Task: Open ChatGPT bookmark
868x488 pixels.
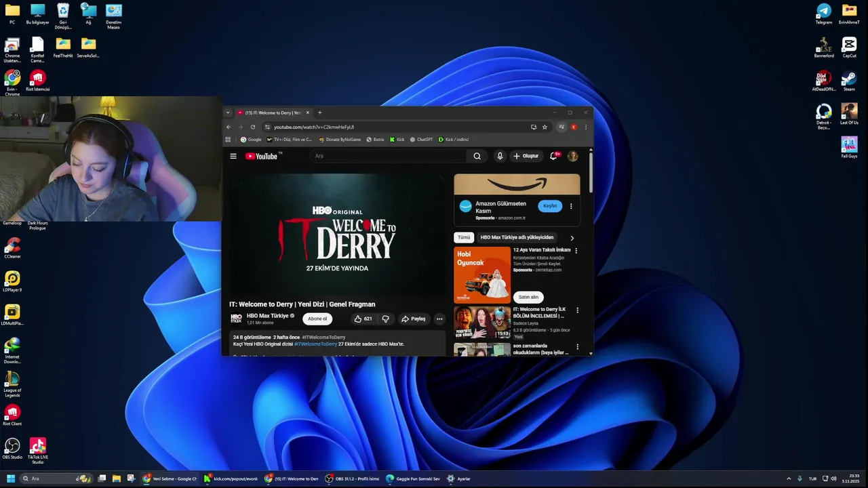Action: pyautogui.click(x=421, y=140)
